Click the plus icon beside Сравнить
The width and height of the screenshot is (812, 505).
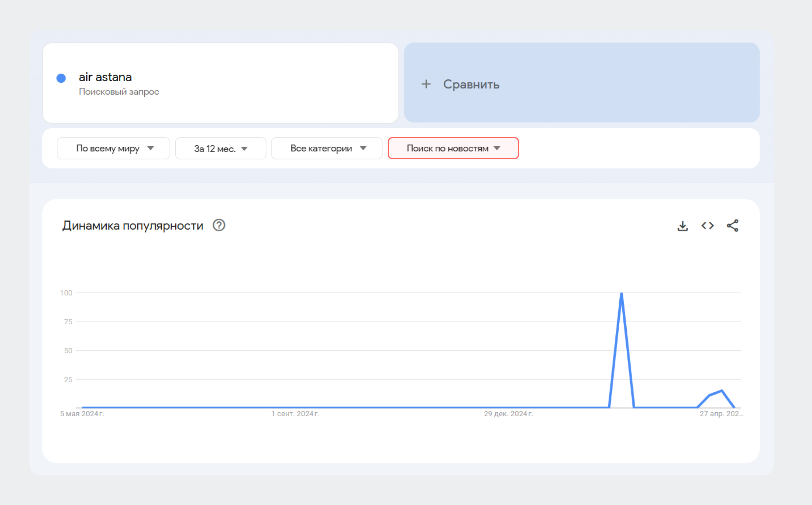click(x=426, y=84)
